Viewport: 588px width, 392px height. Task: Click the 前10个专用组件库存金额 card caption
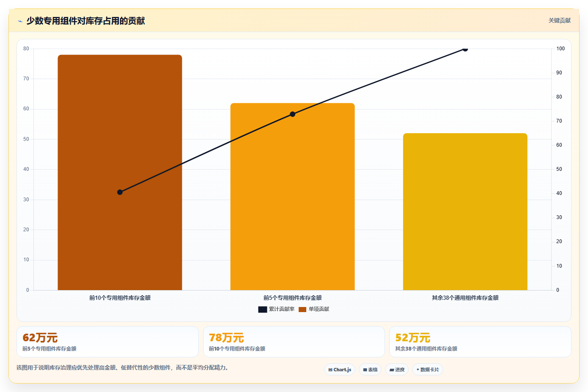(237, 349)
